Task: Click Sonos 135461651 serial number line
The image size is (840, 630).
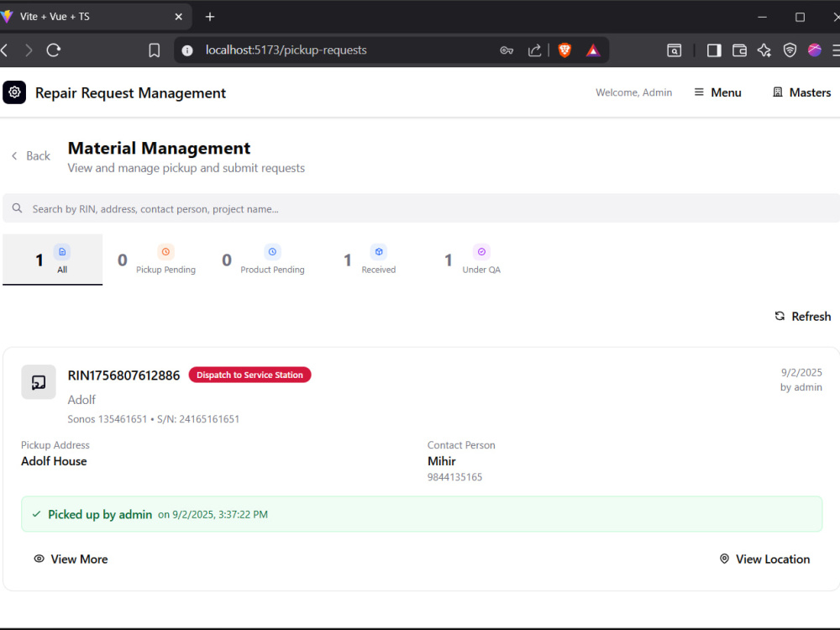Action: click(x=153, y=419)
